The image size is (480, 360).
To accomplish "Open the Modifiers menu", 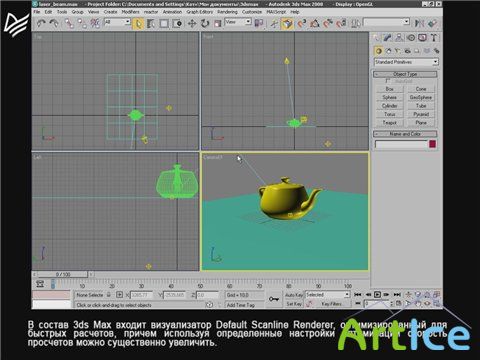I will coord(130,12).
